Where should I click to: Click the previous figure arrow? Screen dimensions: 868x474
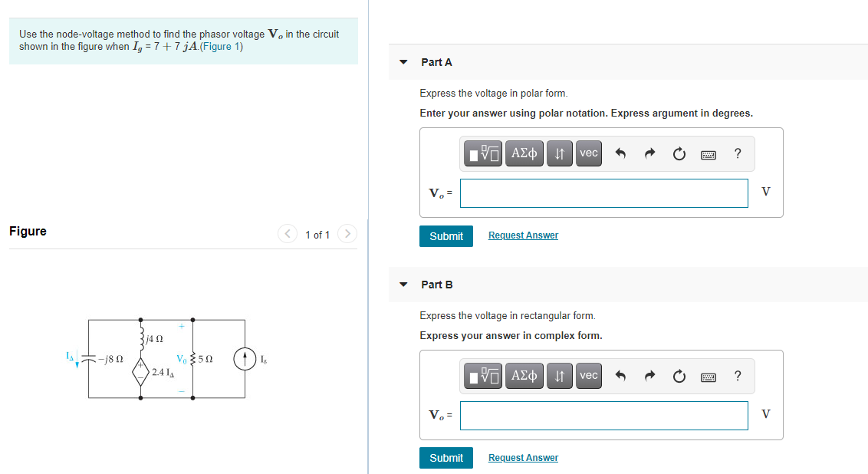(287, 234)
